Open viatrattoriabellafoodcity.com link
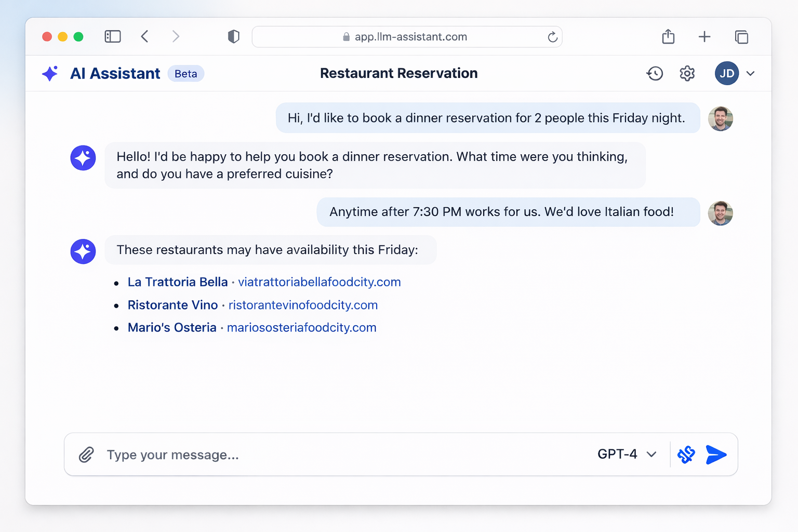 pos(319,282)
